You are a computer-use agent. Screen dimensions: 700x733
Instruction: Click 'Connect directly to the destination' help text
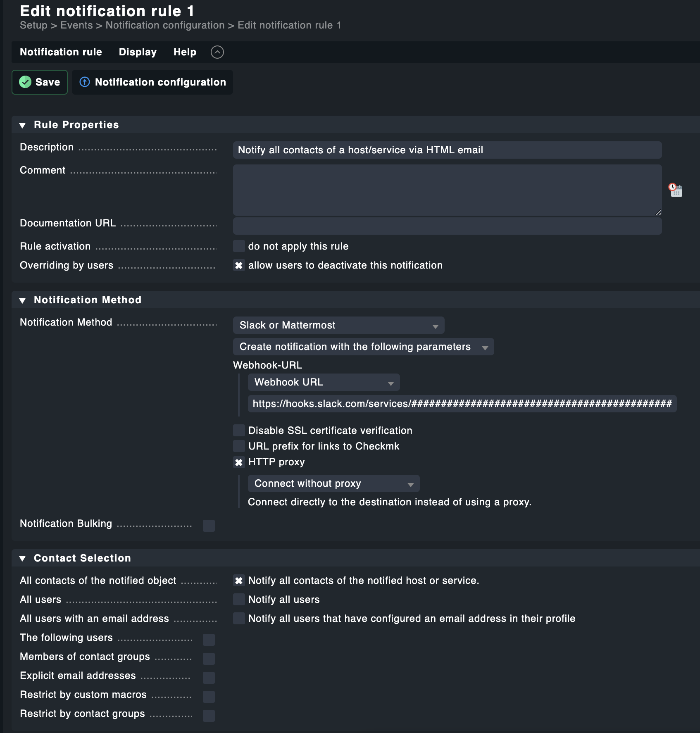(x=390, y=502)
